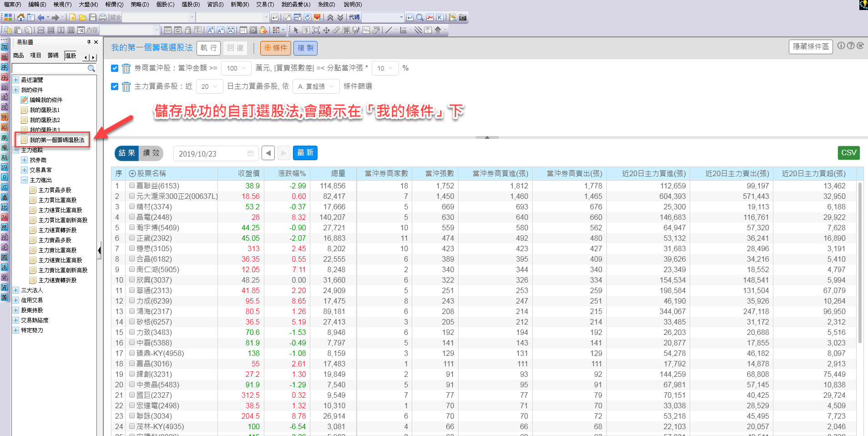Open the 交易(T) menu
868x436 pixels.
[265, 5]
